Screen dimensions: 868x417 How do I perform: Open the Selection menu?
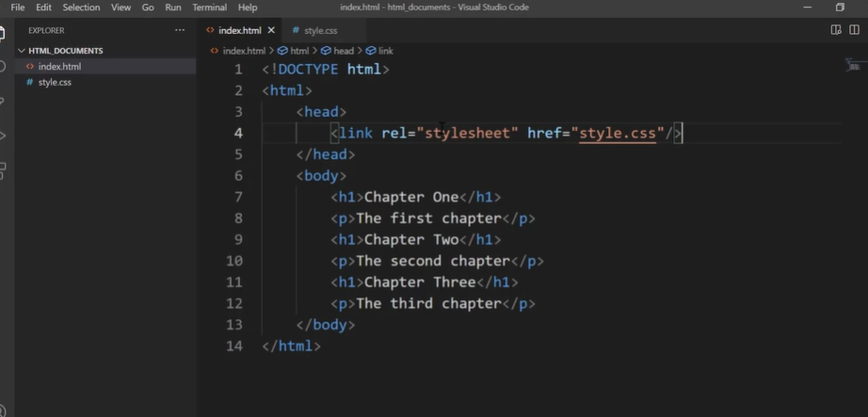coord(81,8)
